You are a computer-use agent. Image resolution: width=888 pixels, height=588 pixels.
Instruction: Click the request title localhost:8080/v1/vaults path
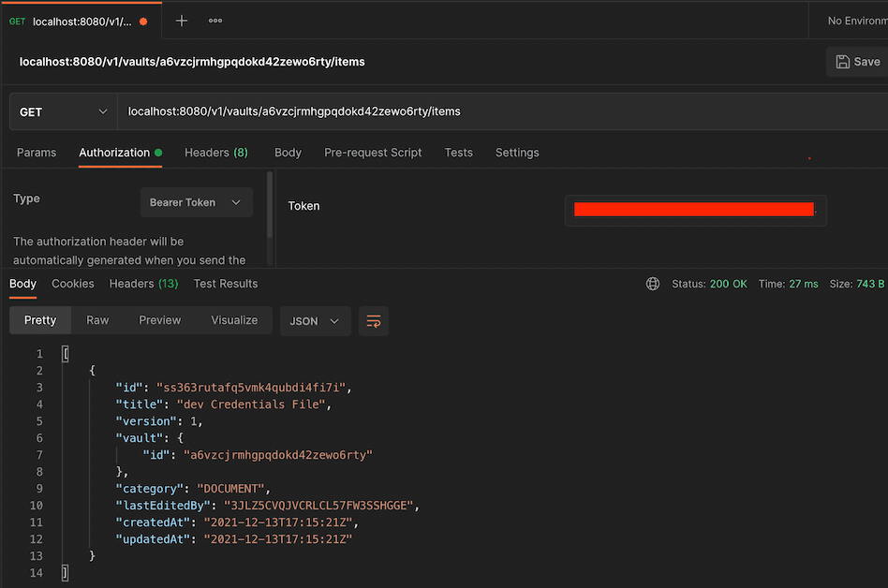192,62
